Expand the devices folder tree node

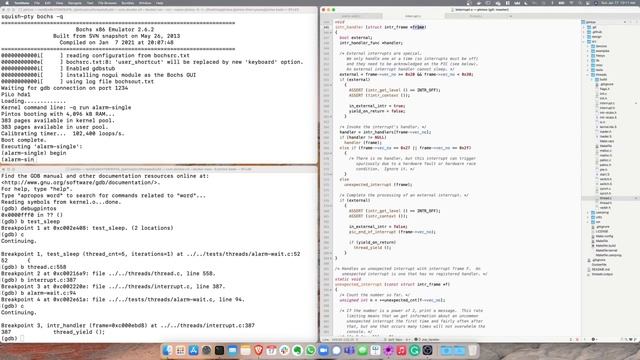click(x=588, y=46)
